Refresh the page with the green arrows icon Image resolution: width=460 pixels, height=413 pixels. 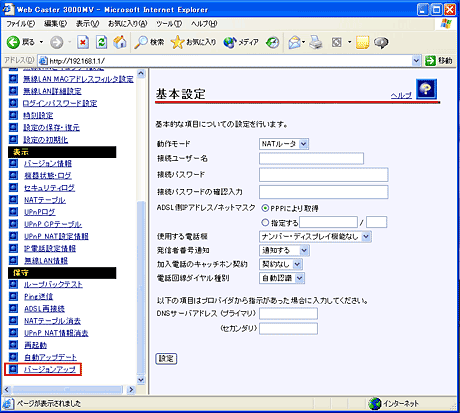101,42
